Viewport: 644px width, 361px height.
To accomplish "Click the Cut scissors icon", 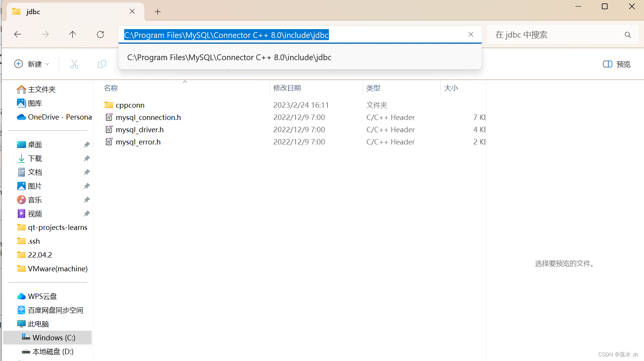I will click(74, 64).
